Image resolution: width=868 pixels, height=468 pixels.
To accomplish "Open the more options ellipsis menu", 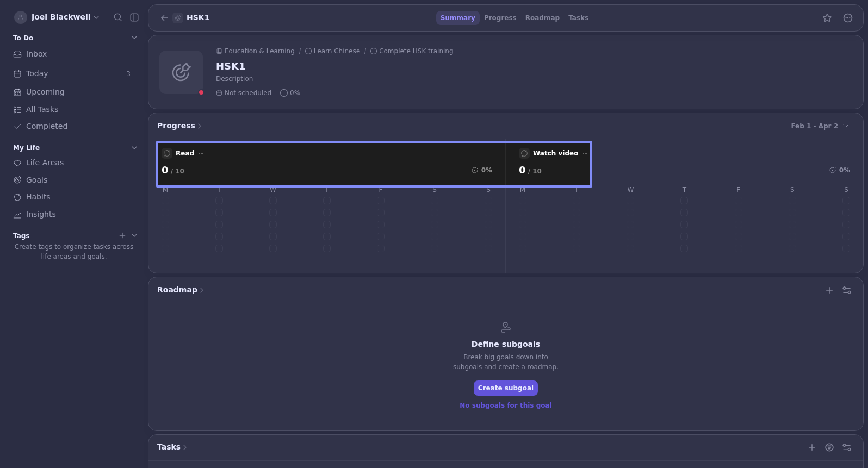I will (847, 18).
